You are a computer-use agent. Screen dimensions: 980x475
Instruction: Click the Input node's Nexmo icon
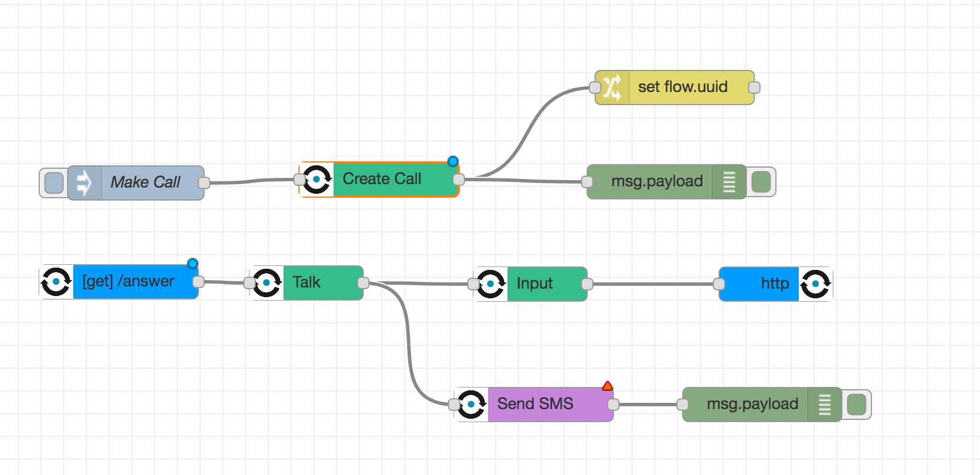(x=491, y=284)
